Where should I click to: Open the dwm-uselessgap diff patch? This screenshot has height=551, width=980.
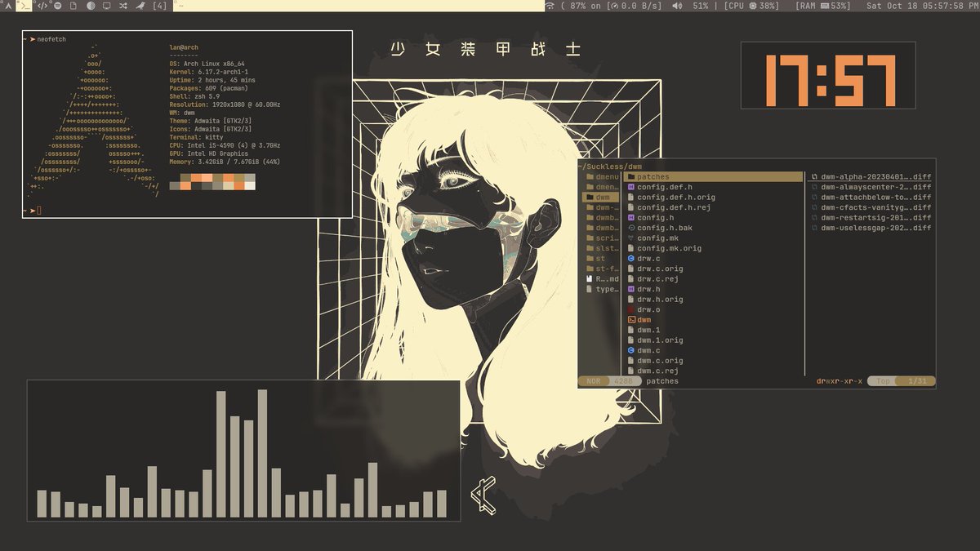point(871,228)
